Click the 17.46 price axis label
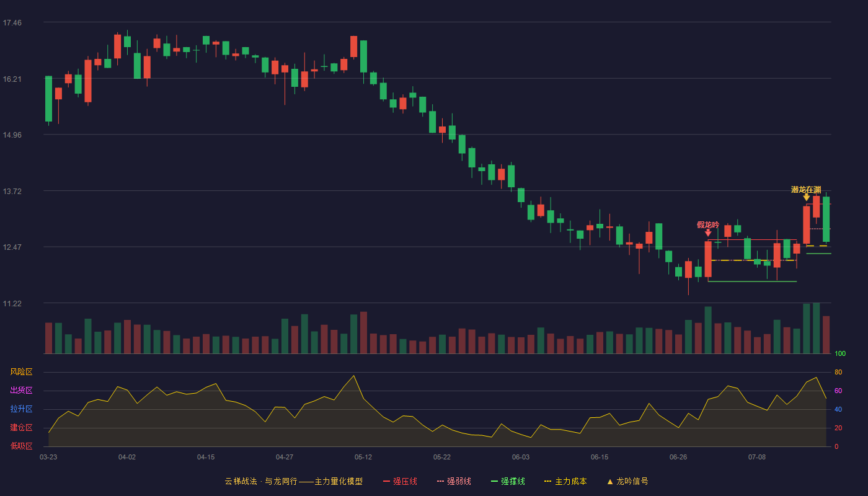Viewport: 868px width, 496px height. pyautogui.click(x=12, y=23)
